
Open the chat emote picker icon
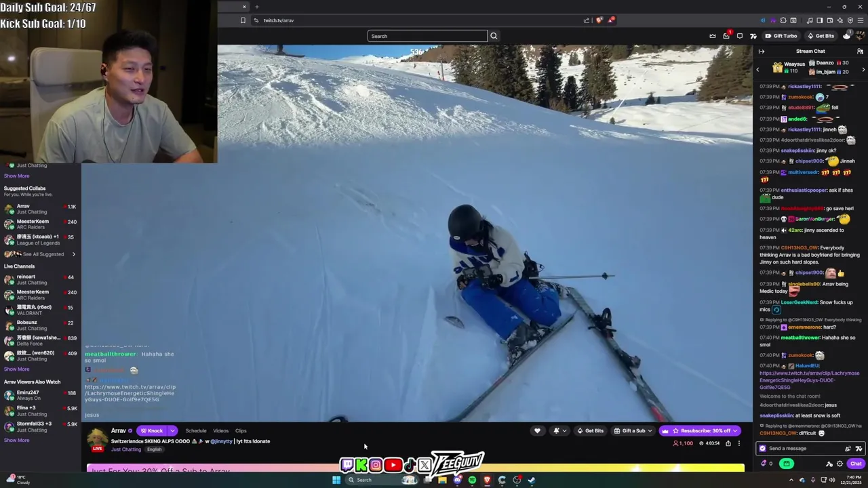pos(859,448)
